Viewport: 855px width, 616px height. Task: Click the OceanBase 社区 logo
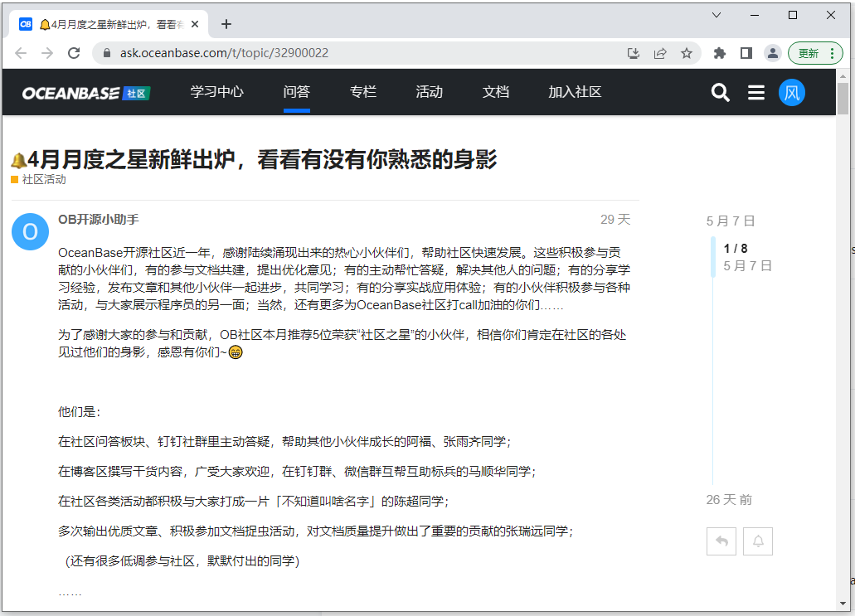(x=86, y=93)
